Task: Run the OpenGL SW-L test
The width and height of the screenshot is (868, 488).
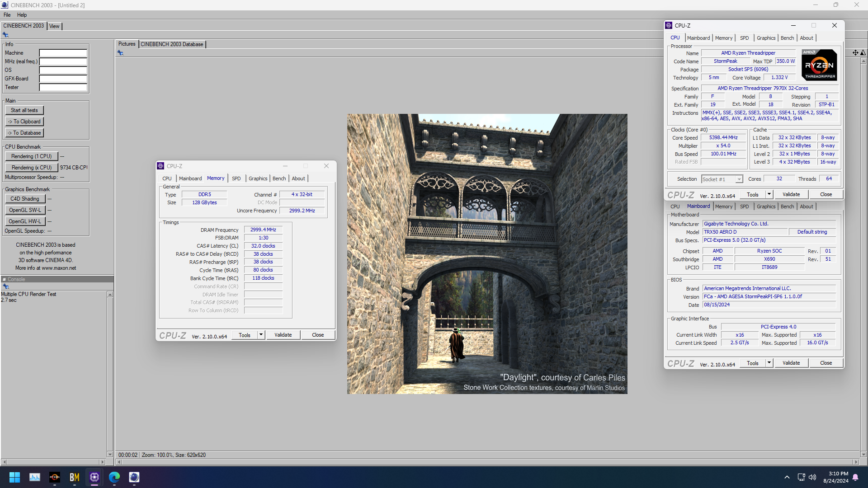Action: click(25, 210)
